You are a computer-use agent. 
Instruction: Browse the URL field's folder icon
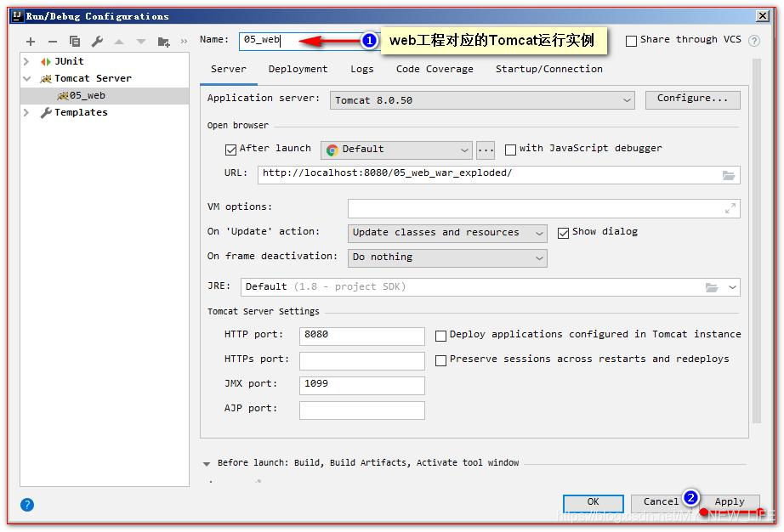click(729, 175)
